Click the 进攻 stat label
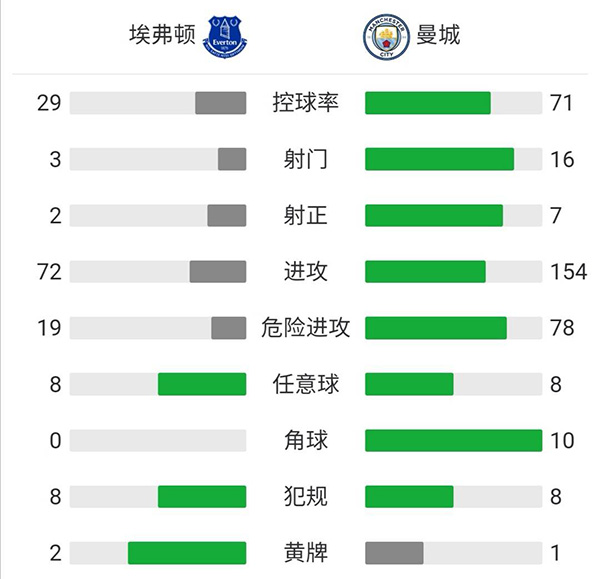 (306, 271)
